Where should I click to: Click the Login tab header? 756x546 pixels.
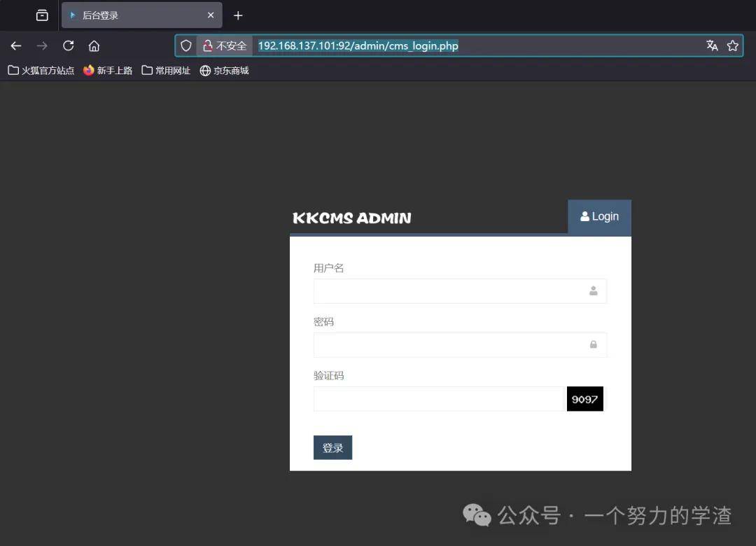click(599, 216)
